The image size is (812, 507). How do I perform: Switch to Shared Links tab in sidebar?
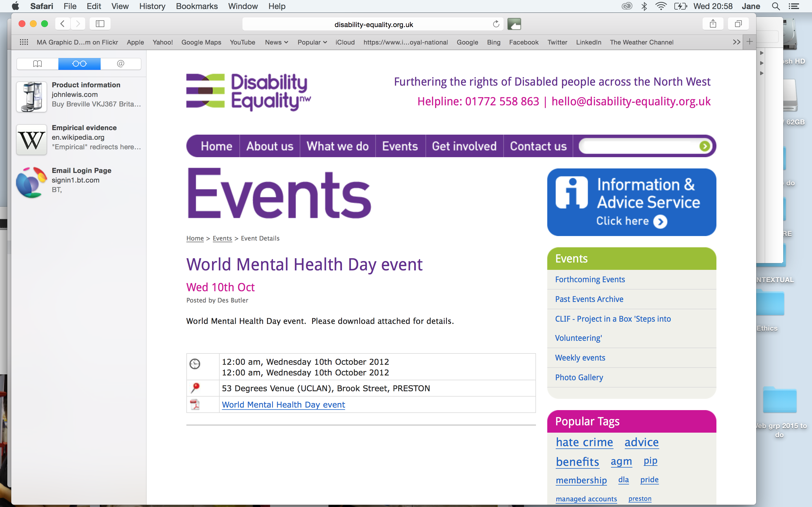click(120, 64)
